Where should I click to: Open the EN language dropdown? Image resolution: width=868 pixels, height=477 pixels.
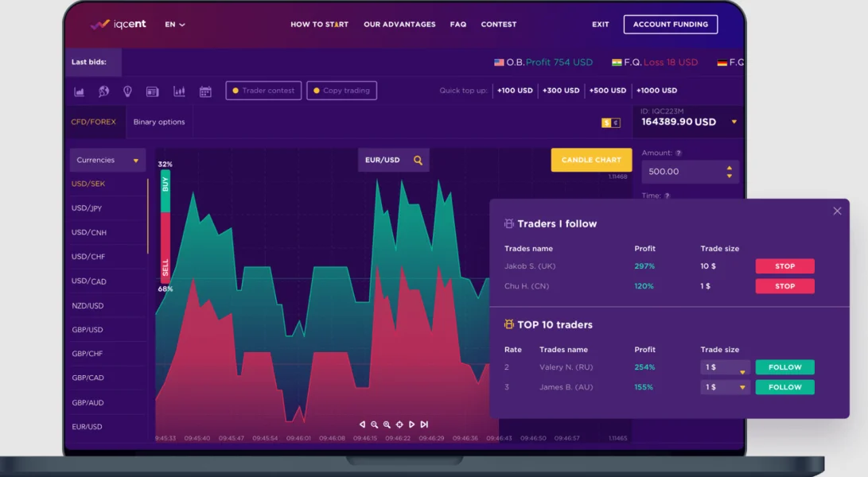tap(175, 25)
